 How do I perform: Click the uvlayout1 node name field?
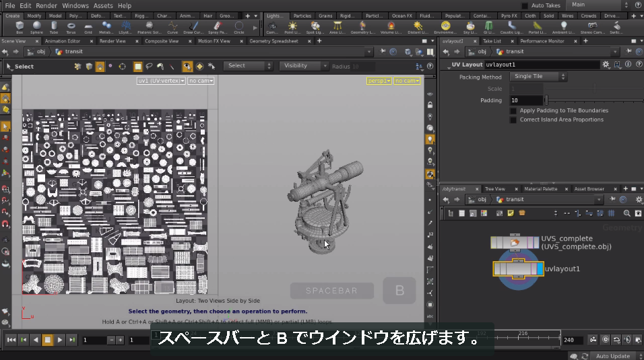(542, 65)
